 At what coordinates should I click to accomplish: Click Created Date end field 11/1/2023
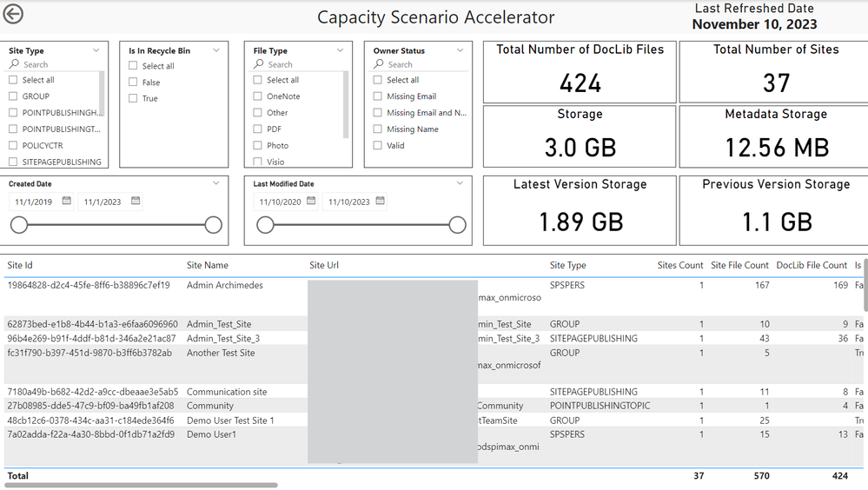pyautogui.click(x=103, y=202)
